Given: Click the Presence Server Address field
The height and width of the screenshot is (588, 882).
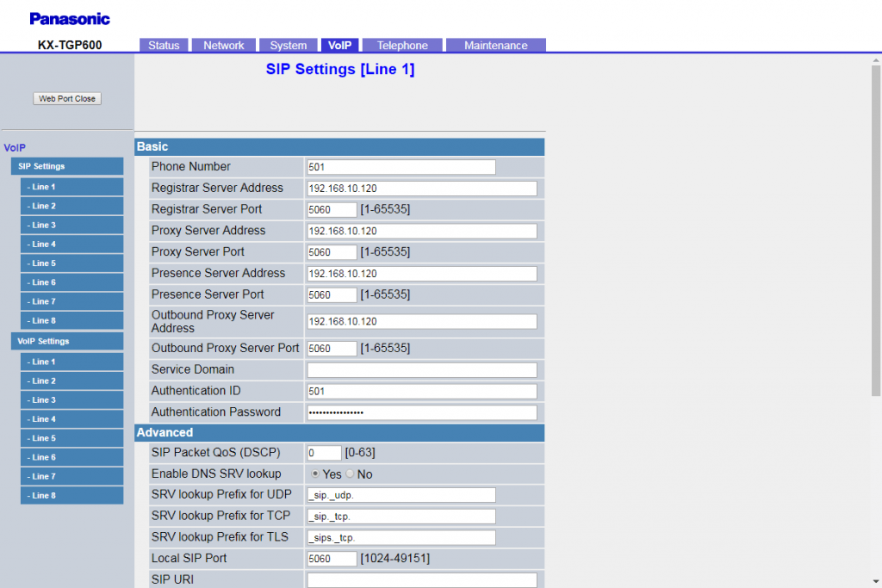Looking at the screenshot, I should [x=422, y=274].
